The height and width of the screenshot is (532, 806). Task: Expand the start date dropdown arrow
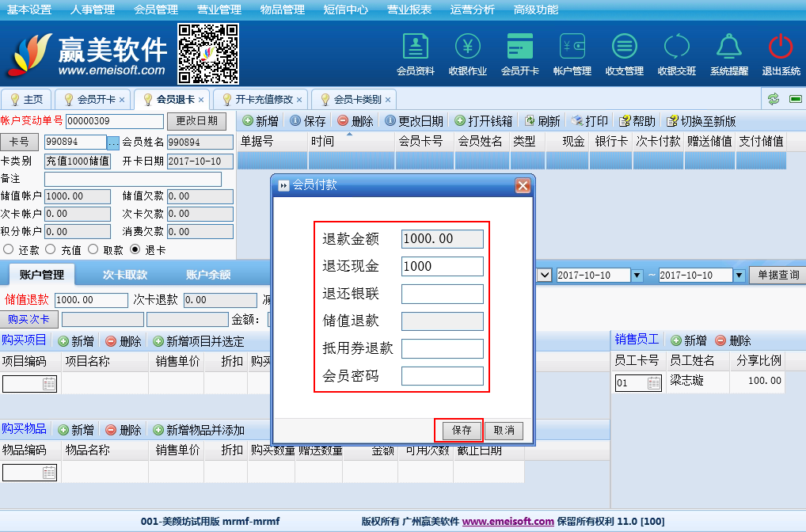pyautogui.click(x=637, y=275)
